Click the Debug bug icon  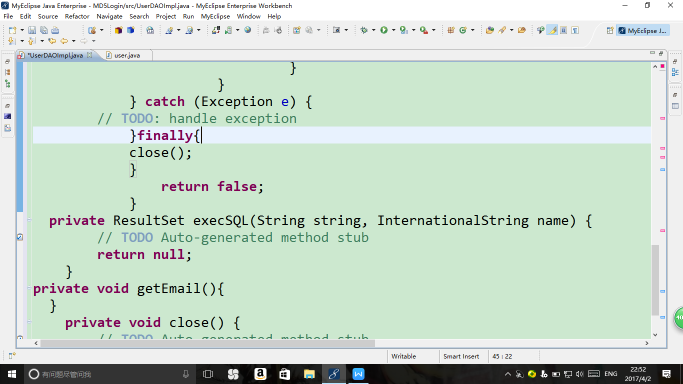coord(364,30)
